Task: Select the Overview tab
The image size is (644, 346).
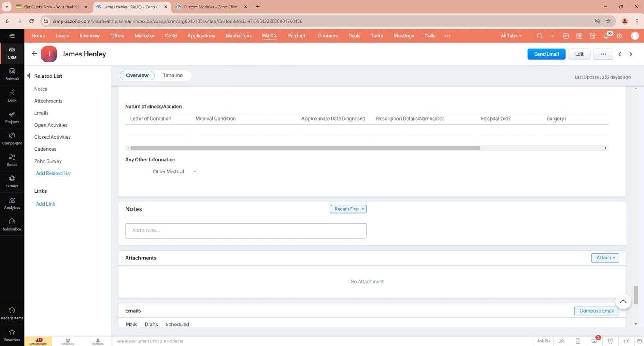Action: pyautogui.click(x=137, y=75)
